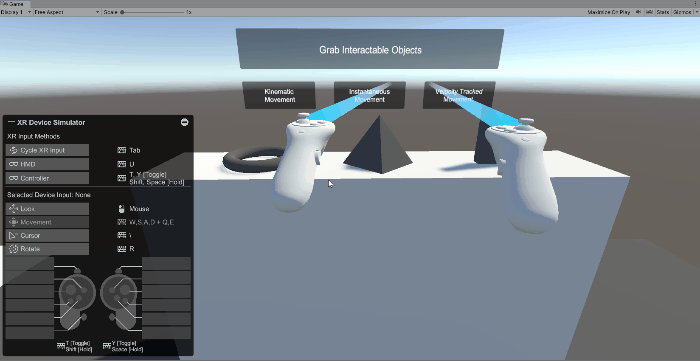
Task: Click the keyboard icon beside T [Toggle] Shift
Action: (61, 346)
